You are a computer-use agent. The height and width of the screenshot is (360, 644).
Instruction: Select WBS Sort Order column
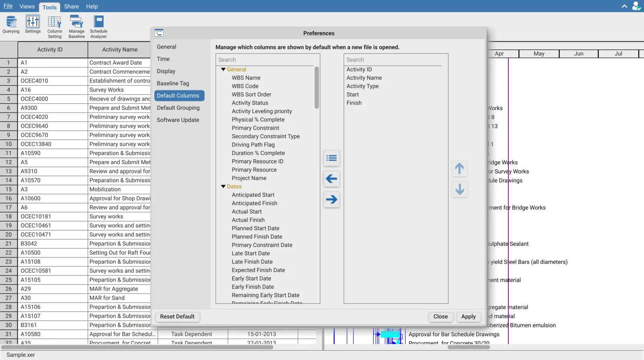point(252,95)
